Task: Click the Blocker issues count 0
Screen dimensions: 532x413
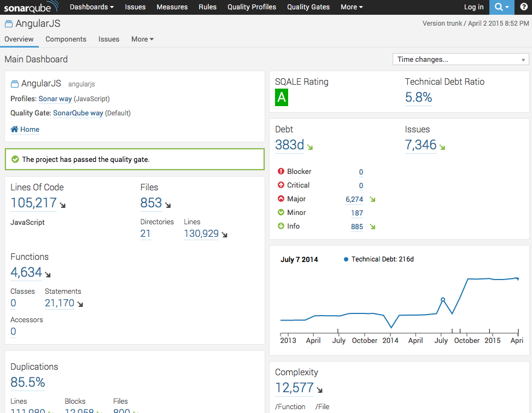Action: (x=361, y=172)
